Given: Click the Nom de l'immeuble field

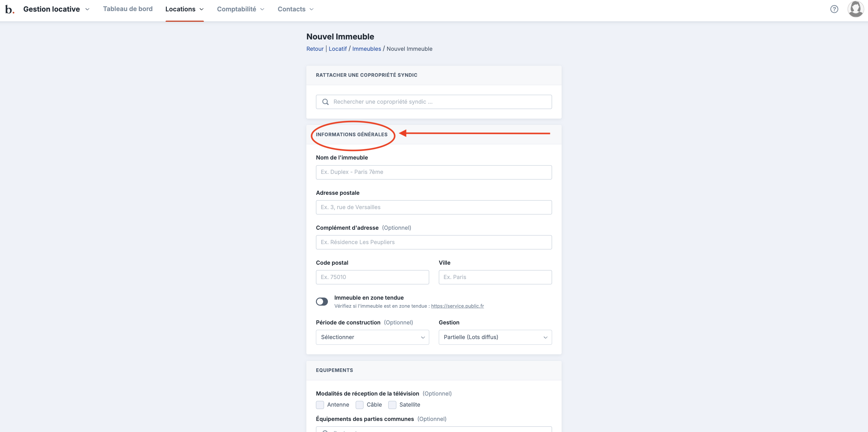Looking at the screenshot, I should (434, 172).
